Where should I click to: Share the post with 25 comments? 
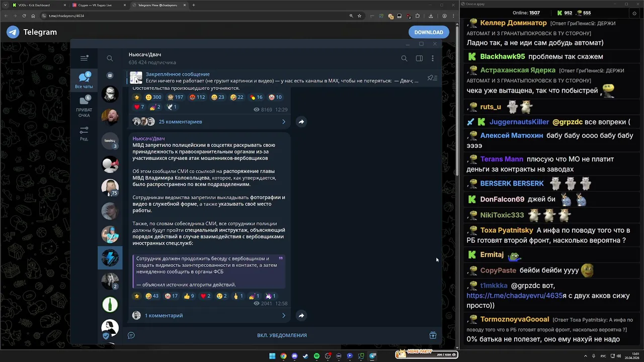click(301, 122)
